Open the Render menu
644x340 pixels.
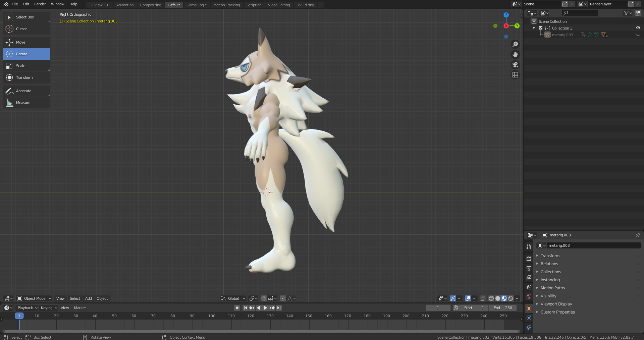pyautogui.click(x=40, y=4)
